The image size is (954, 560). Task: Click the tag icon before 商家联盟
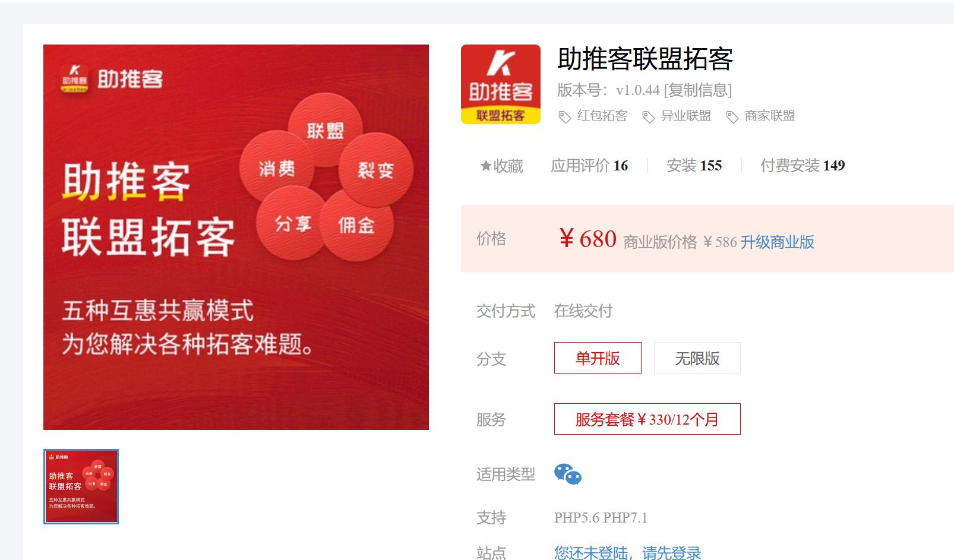coord(732,117)
